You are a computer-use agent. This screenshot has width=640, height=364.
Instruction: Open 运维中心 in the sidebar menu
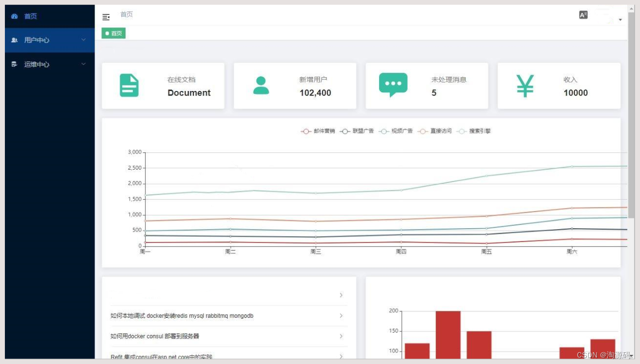(x=50, y=64)
